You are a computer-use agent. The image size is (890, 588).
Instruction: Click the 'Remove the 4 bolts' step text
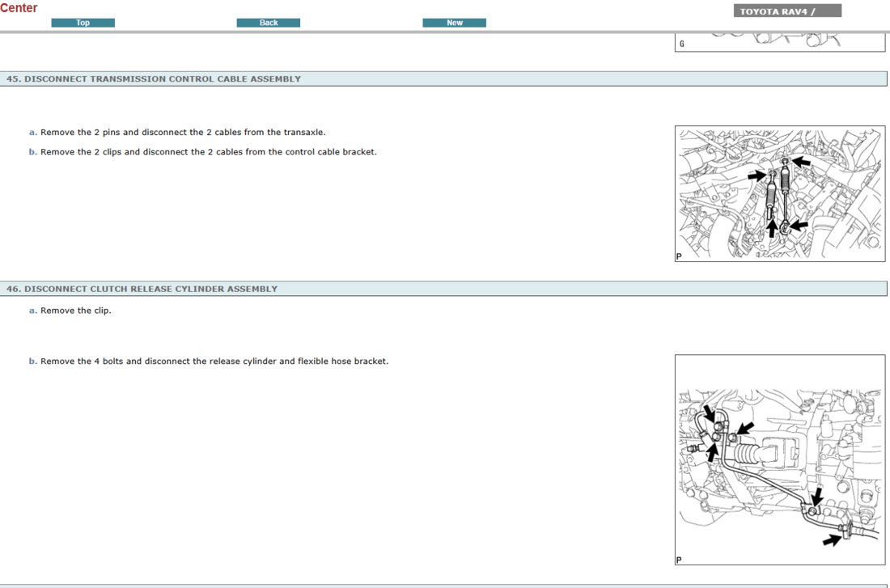pyautogui.click(x=214, y=362)
